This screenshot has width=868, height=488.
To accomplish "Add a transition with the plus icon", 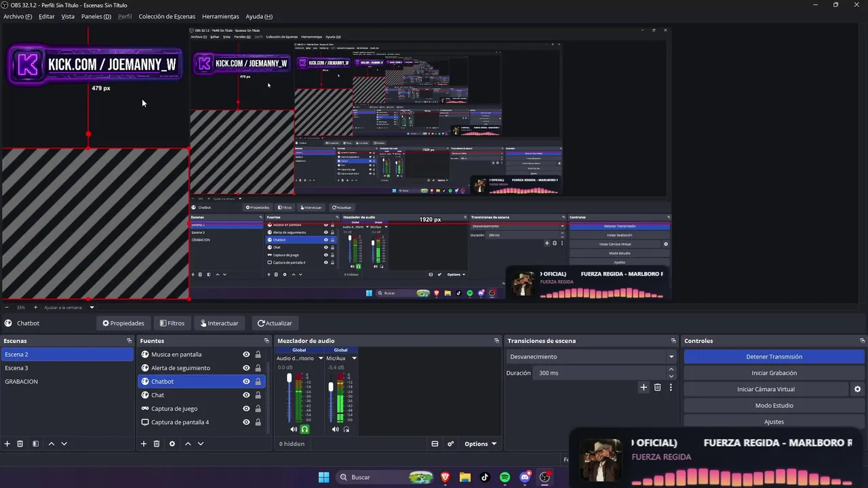I will point(644,388).
